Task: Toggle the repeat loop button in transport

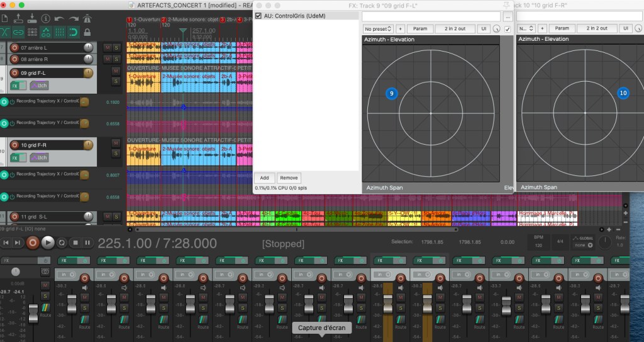Action: click(62, 243)
